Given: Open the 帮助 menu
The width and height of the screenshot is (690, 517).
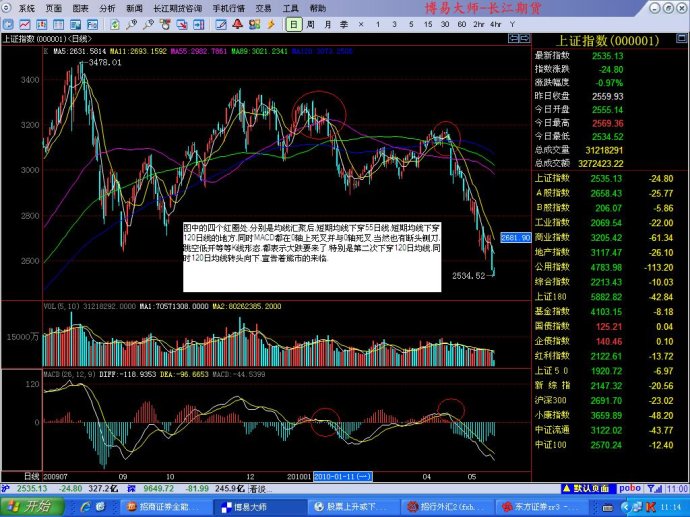Looking at the screenshot, I should (x=318, y=8).
